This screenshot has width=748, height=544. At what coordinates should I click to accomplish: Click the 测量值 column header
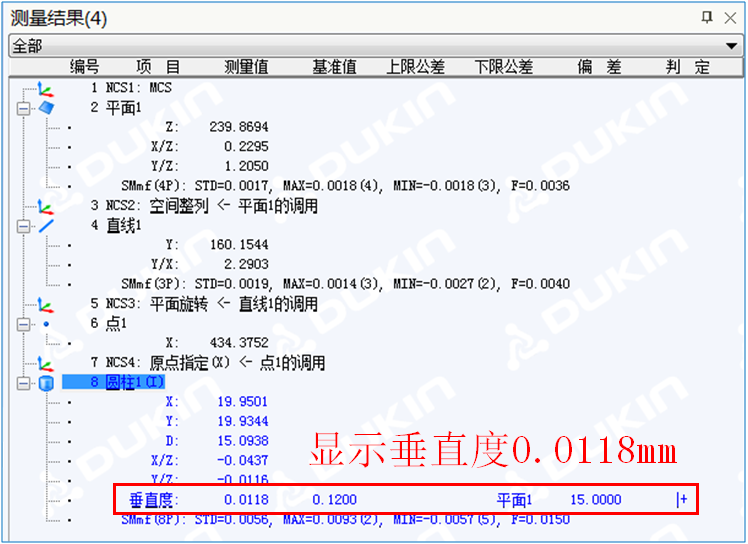(246, 67)
